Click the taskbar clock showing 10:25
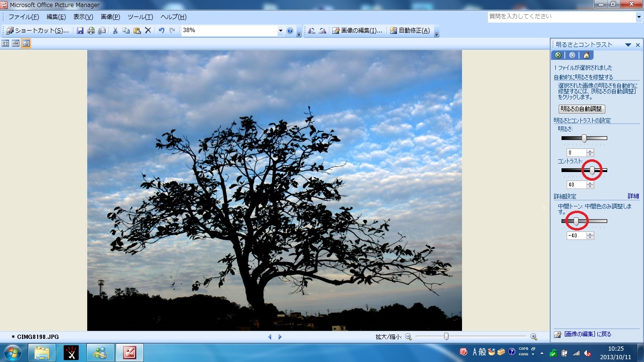 pyautogui.click(x=616, y=353)
